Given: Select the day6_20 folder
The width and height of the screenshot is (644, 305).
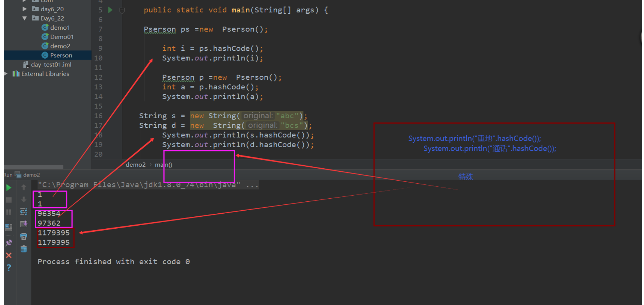Looking at the screenshot, I should click(x=52, y=9).
